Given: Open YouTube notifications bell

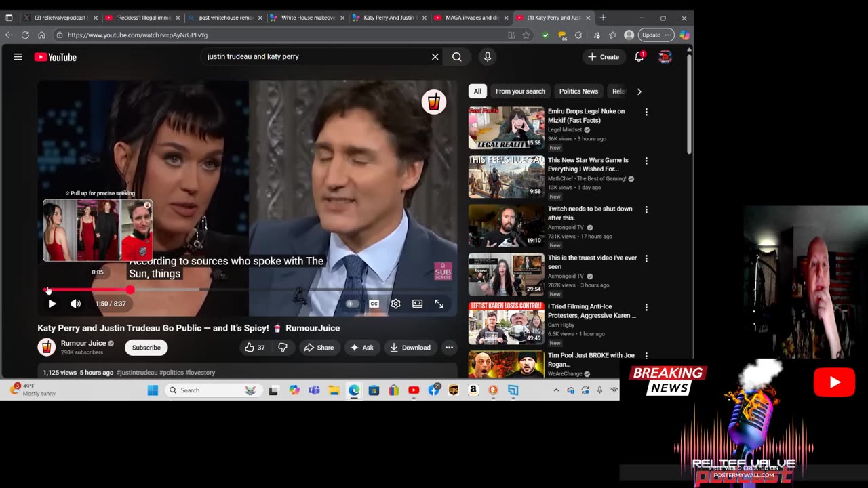Looking at the screenshot, I should point(639,57).
